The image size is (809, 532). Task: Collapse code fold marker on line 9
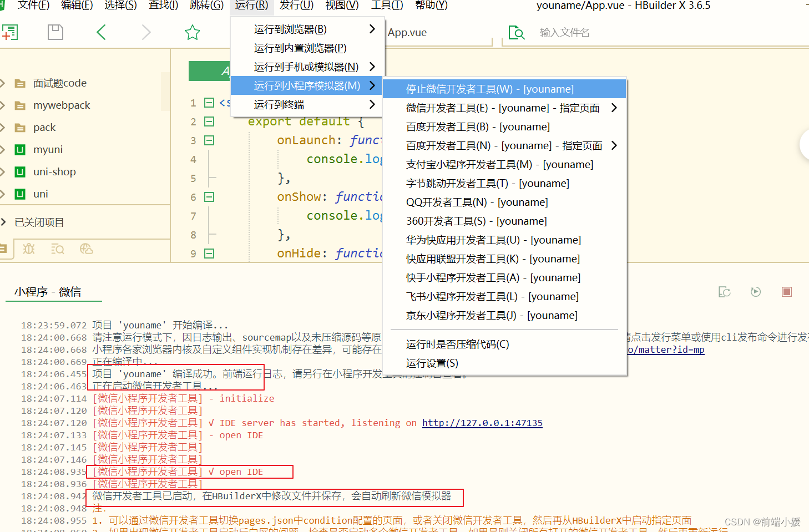(209, 254)
